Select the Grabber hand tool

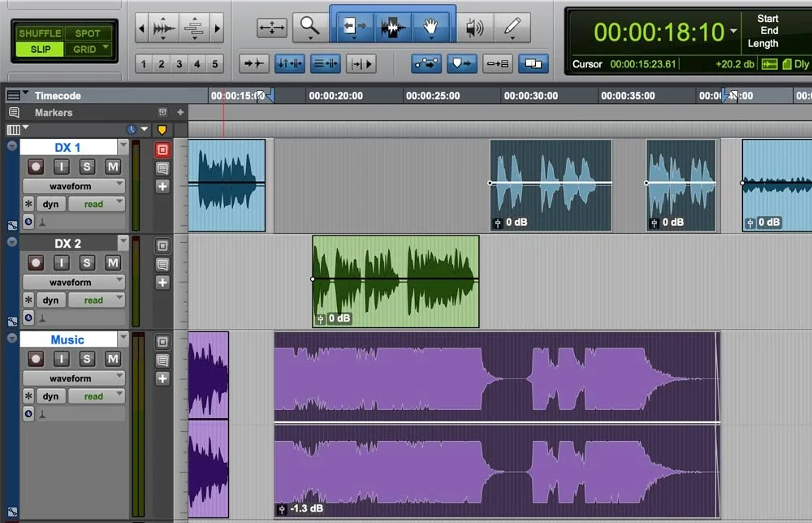pyautogui.click(x=432, y=27)
